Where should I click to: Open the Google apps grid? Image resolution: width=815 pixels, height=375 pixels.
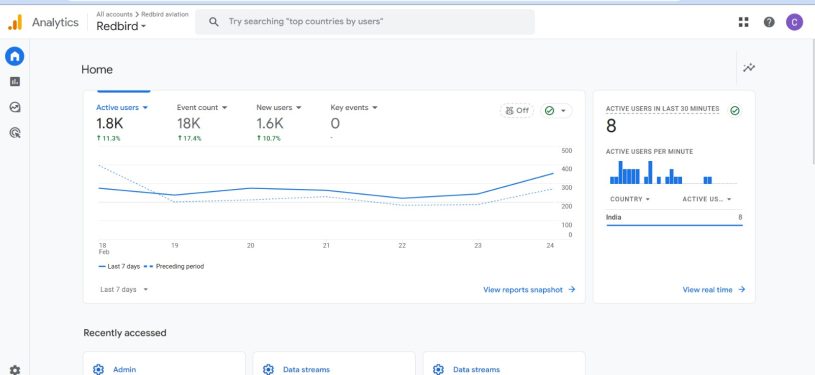[744, 22]
